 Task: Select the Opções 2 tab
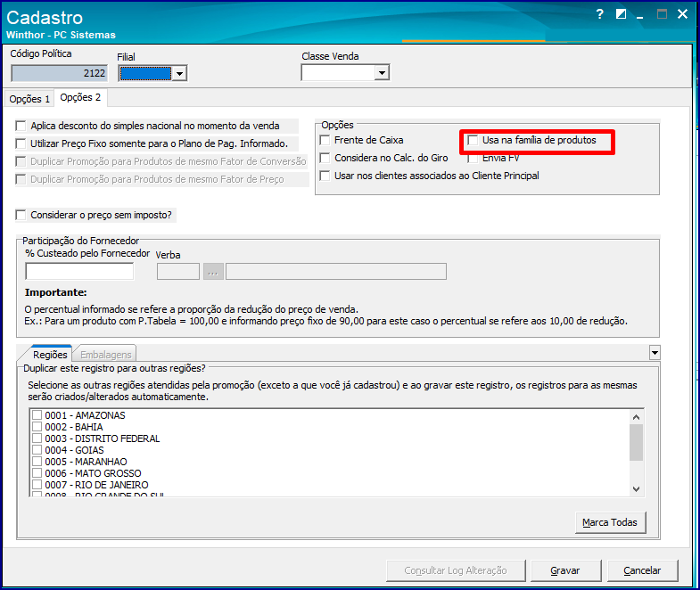tap(80, 97)
